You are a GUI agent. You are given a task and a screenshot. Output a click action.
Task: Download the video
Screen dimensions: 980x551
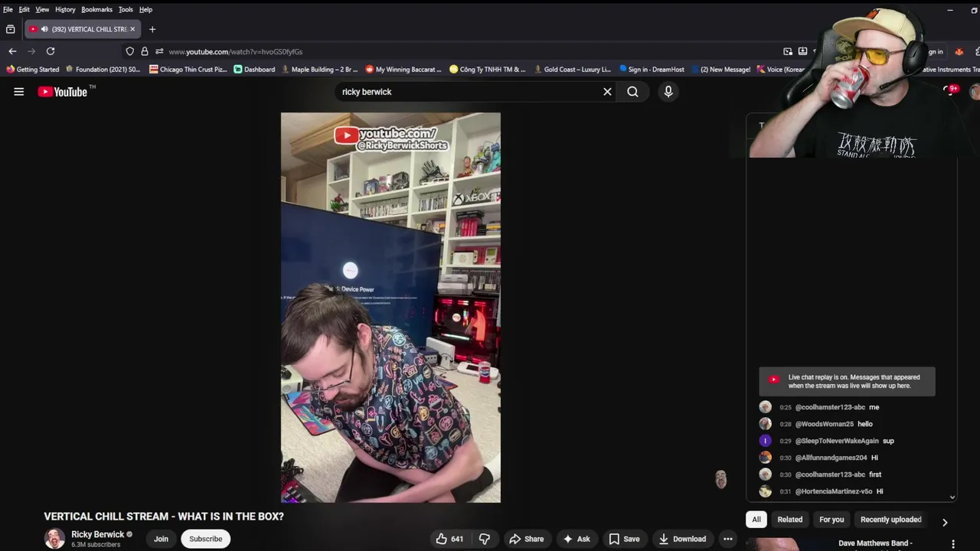coord(682,539)
